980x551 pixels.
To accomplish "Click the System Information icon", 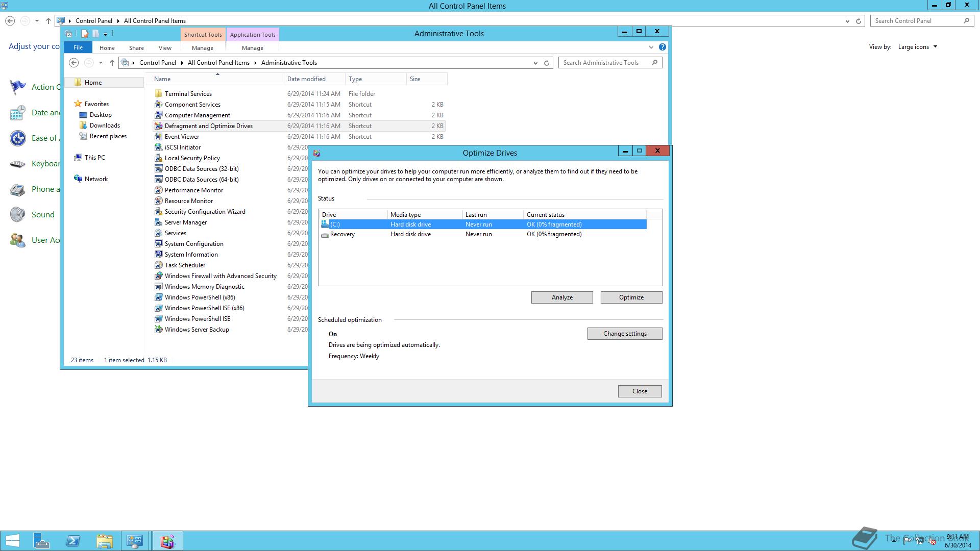I will pyautogui.click(x=158, y=255).
